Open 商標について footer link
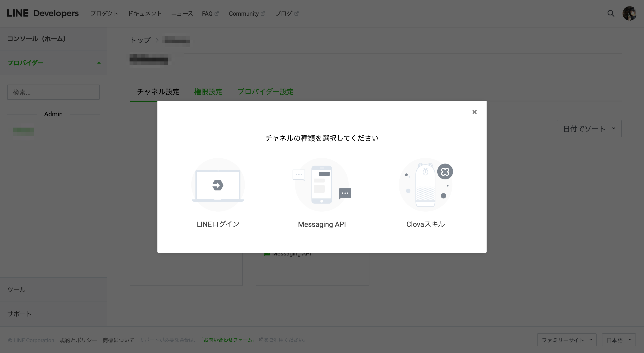Screen dimensions: 644x353 pyautogui.click(x=118, y=340)
